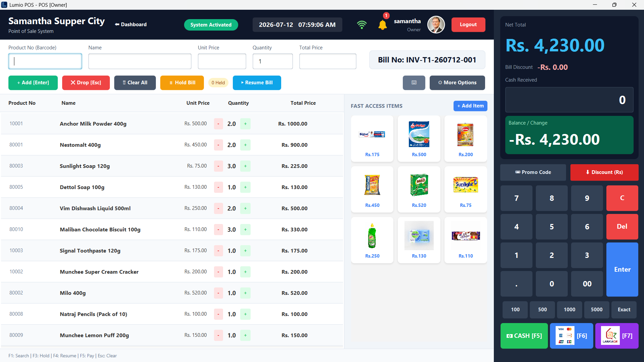Increase Natraj Pencils quantity

tap(245, 314)
